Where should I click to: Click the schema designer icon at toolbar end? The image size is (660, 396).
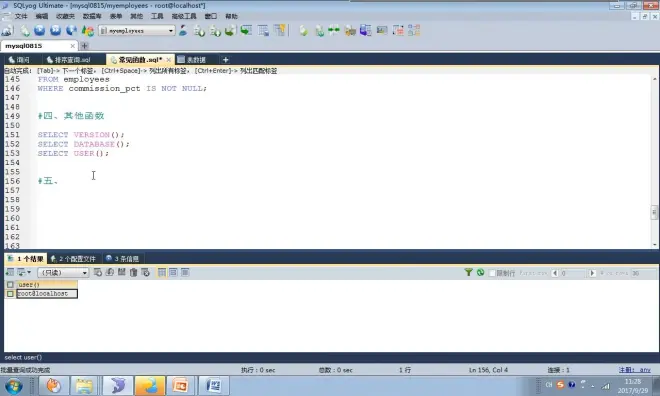tap(414, 30)
